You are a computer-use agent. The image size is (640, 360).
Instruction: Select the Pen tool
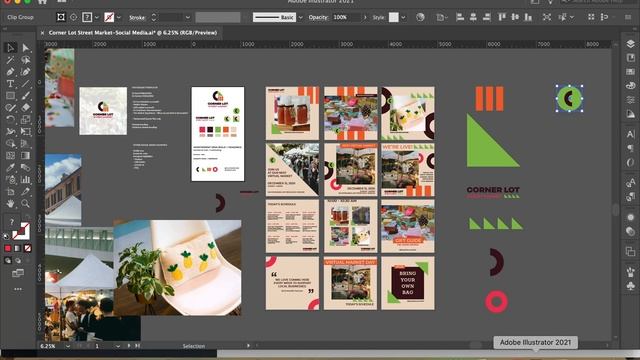10,72
